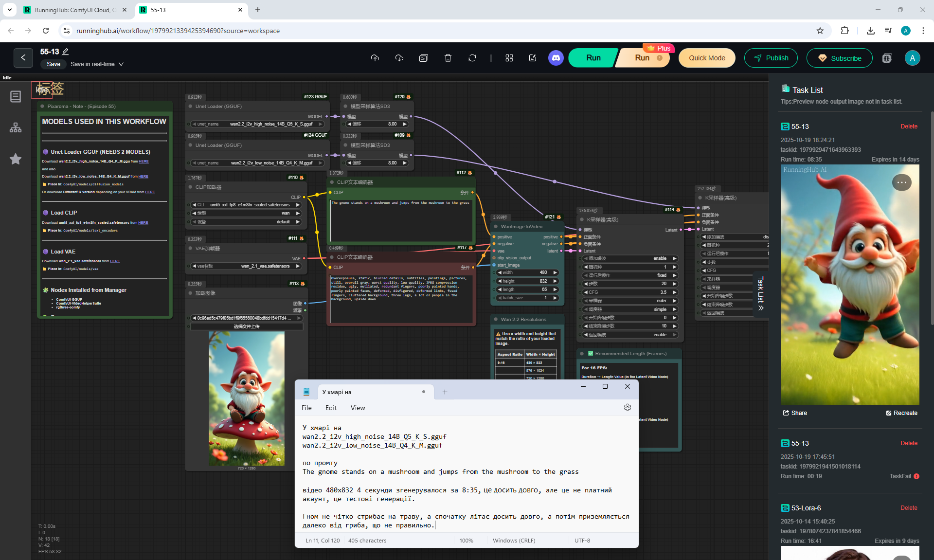The image size is (934, 560).
Task: Toggle the image output dot on Load Image node
Action: (x=305, y=304)
